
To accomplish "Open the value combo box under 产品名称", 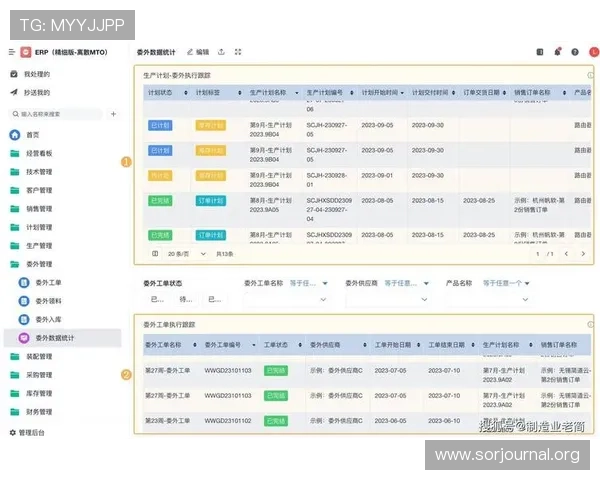I will pyautogui.click(x=488, y=299).
